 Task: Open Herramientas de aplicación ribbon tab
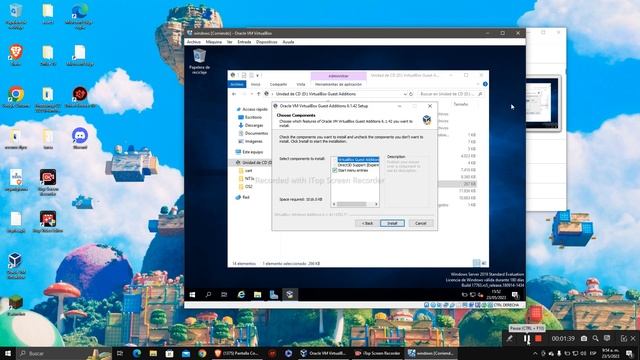[x=338, y=84]
